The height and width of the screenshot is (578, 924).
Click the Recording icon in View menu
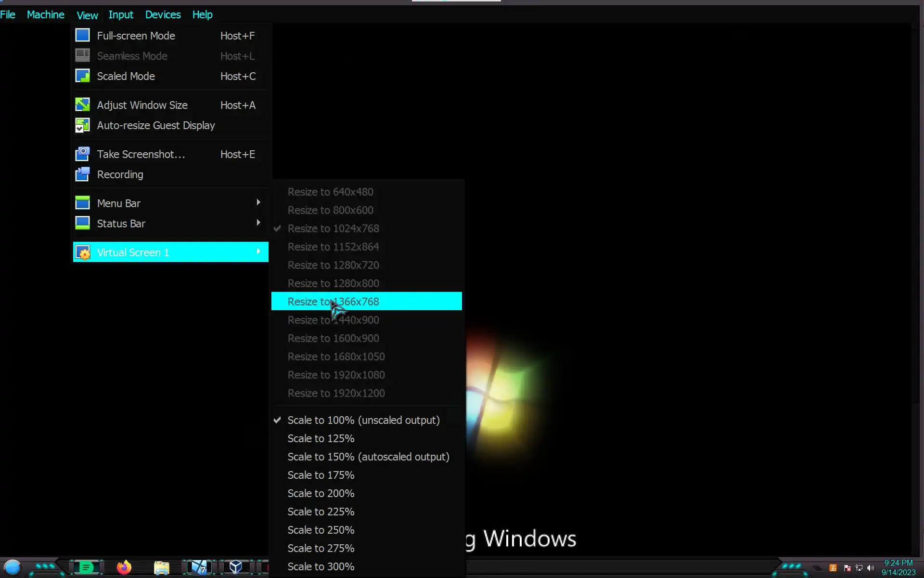pos(82,174)
